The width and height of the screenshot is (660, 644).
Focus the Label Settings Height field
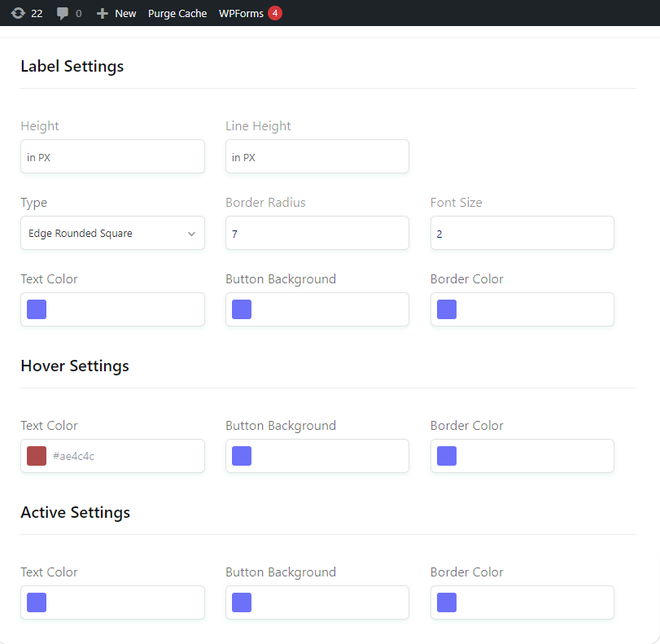112,156
